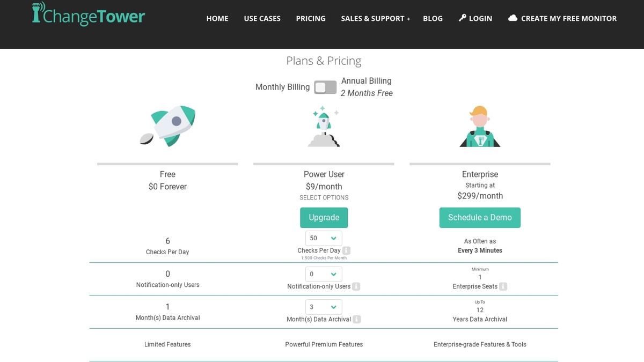Expand the Notification-only Users dropdown
The width and height of the screenshot is (644, 362).
click(x=324, y=274)
